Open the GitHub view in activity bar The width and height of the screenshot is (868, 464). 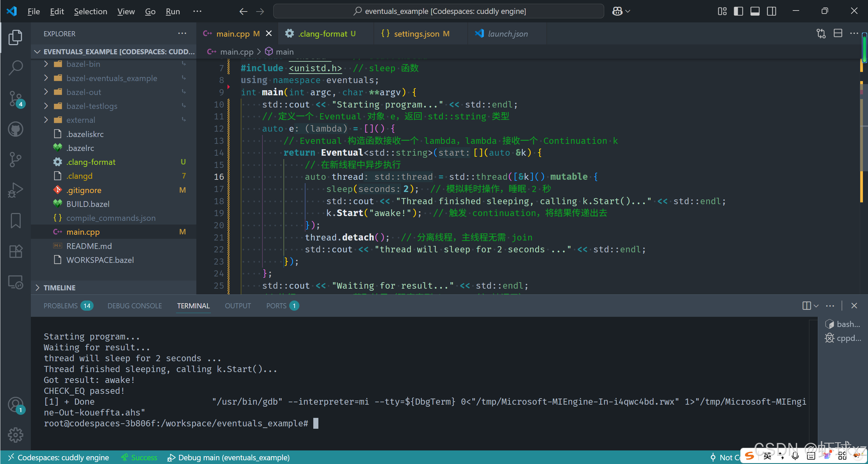point(16,129)
